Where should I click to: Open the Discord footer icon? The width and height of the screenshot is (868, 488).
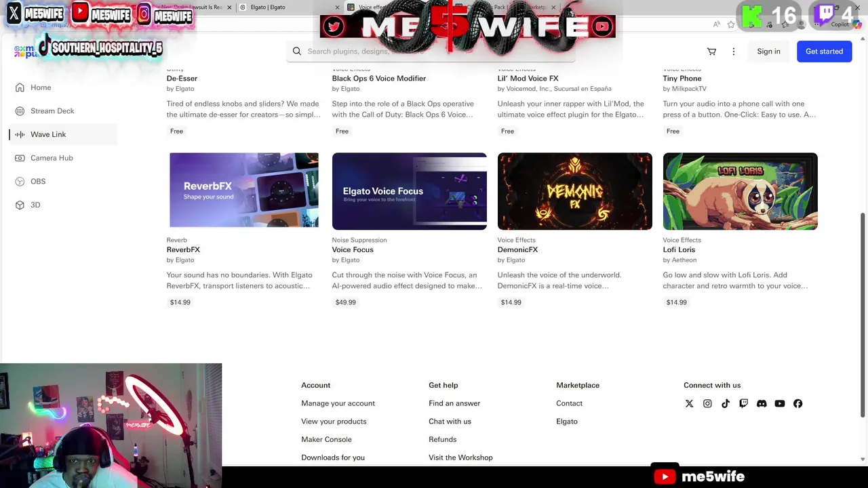pos(762,403)
